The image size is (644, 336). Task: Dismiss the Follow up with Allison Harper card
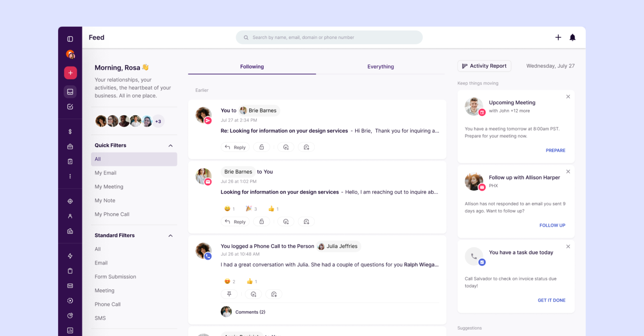pyautogui.click(x=568, y=172)
